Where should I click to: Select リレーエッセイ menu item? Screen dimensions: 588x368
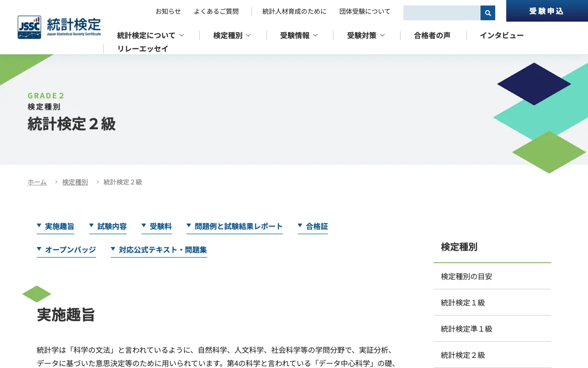pyautogui.click(x=143, y=49)
